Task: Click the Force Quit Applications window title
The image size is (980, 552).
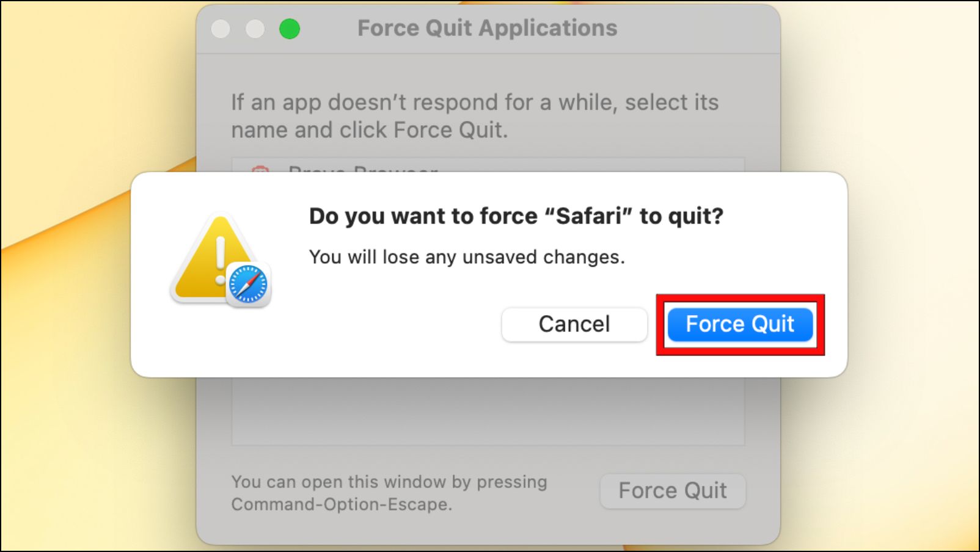Action: [487, 28]
